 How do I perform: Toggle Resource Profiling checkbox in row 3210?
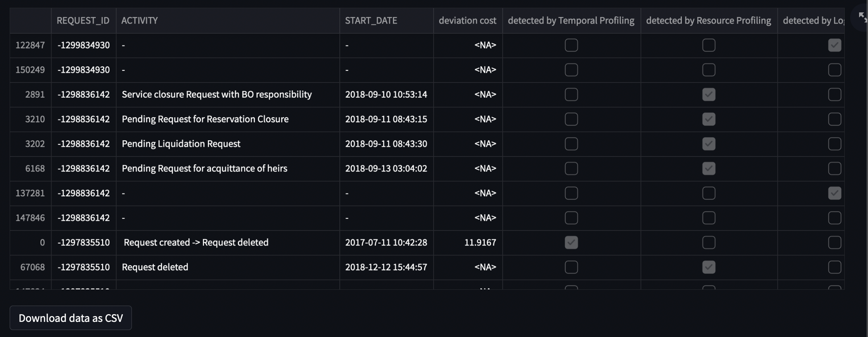[709, 119]
